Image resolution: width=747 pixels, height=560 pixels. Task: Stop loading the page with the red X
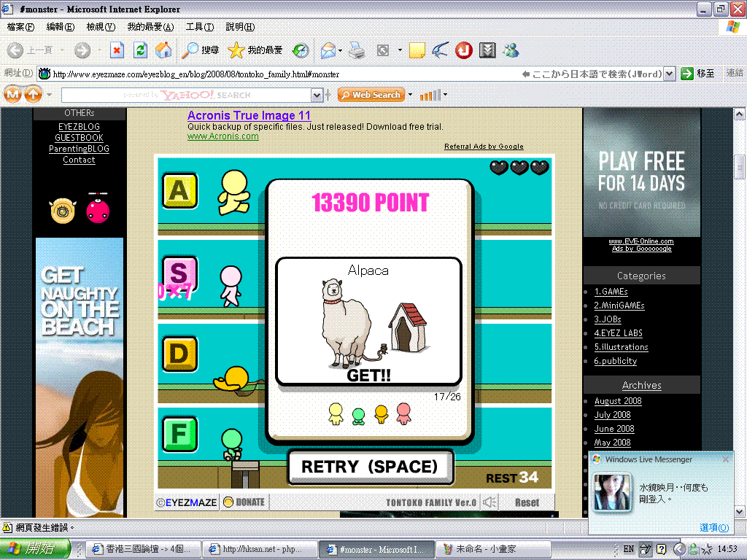click(x=117, y=50)
